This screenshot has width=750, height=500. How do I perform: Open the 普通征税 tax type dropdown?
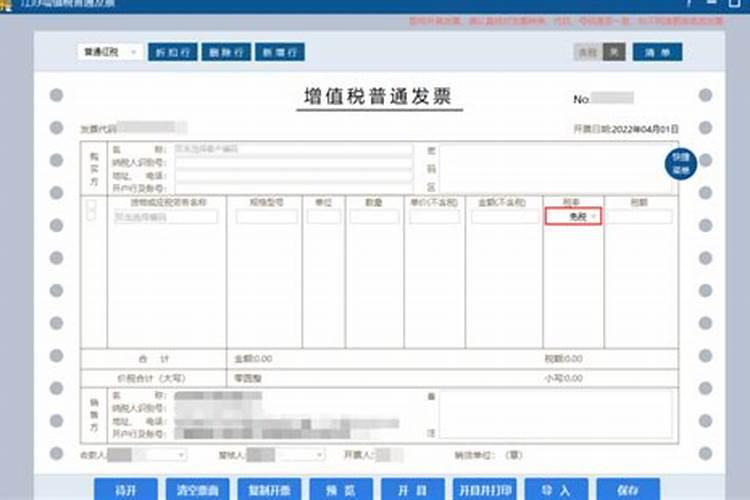pos(110,52)
